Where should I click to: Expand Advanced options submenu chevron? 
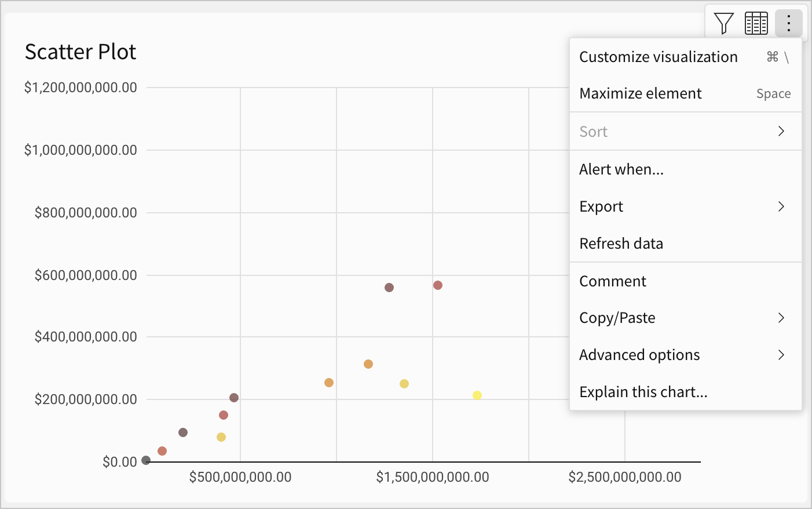[x=781, y=355]
